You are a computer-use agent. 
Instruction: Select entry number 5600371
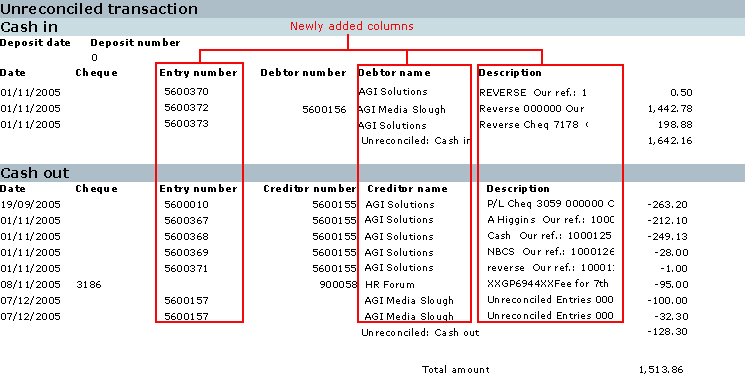coord(186,268)
